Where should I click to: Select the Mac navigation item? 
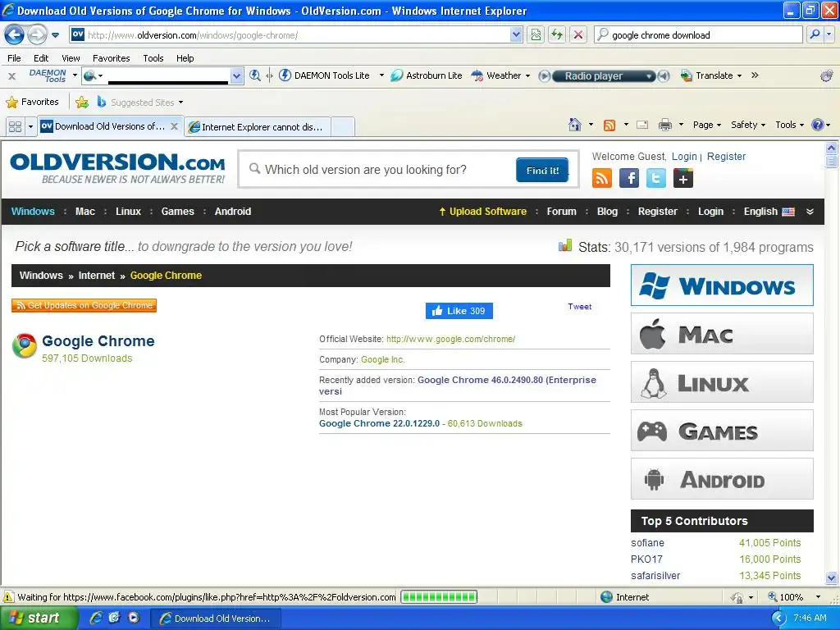[x=85, y=212]
